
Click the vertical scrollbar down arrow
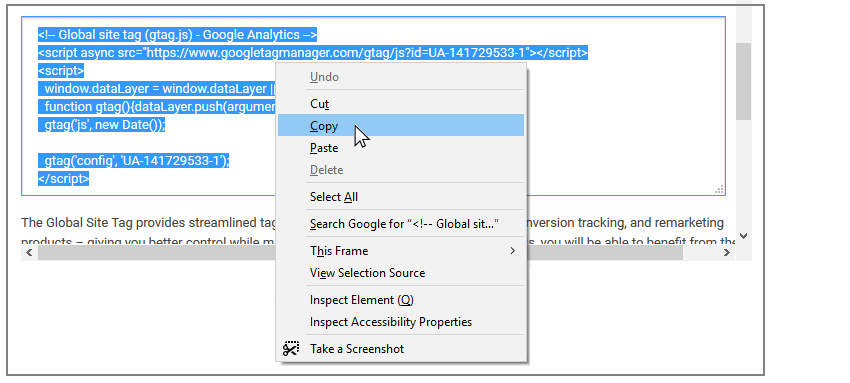coord(744,236)
